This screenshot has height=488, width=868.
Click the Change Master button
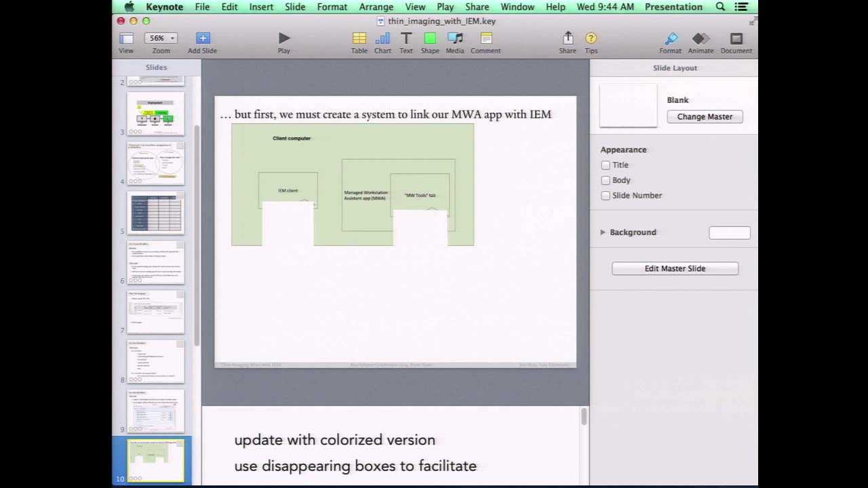(705, 117)
